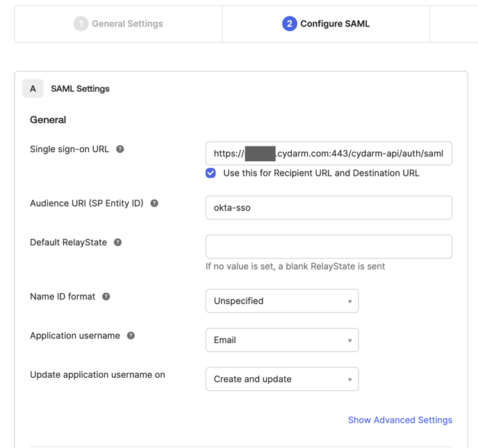Screen dimensions: 478x448
Task: Click the Audience URI (SP Entity ID) label
Action: tap(87, 204)
